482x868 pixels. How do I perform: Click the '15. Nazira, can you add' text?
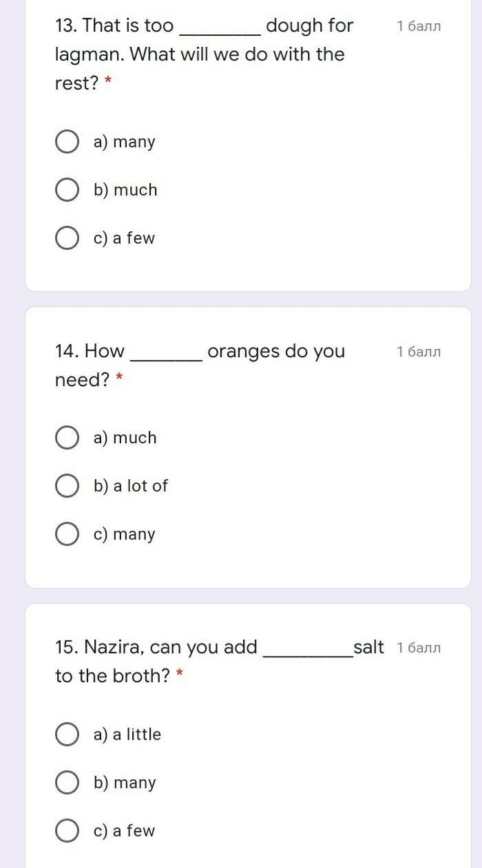click(156, 647)
